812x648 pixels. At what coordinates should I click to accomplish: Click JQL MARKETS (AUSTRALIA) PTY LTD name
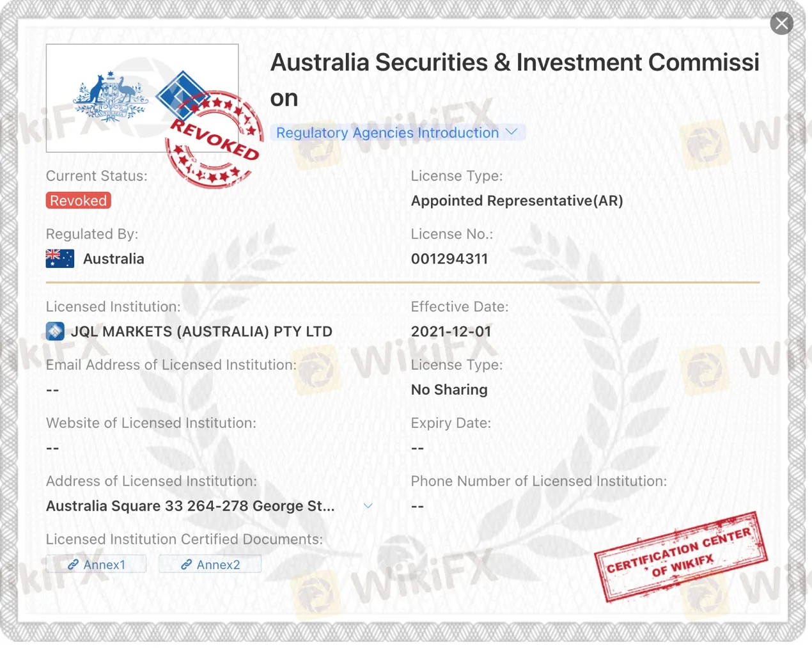tap(201, 331)
